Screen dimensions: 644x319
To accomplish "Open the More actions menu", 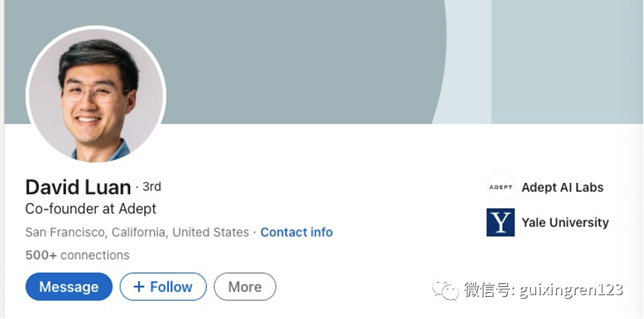I will coord(245,287).
